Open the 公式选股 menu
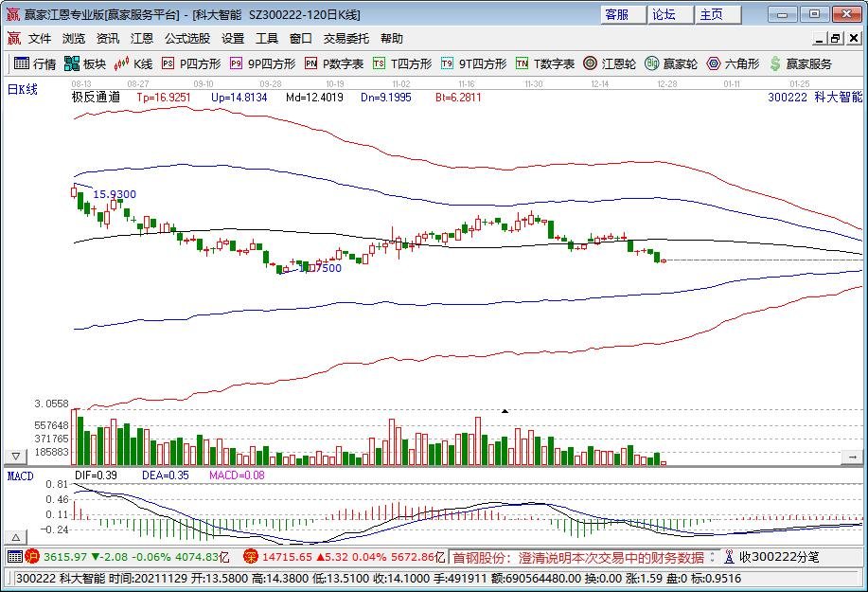868x592 pixels. (x=187, y=39)
